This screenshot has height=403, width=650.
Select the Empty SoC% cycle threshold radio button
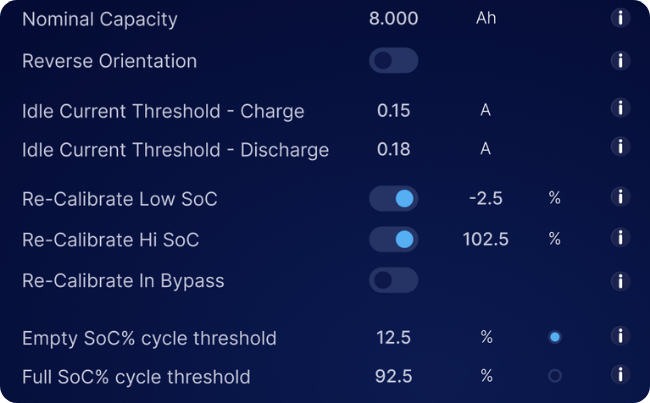[x=555, y=338]
